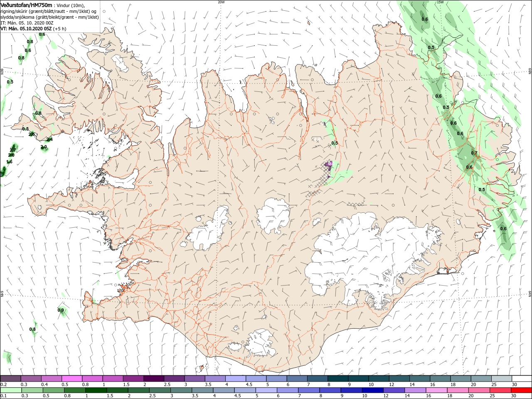This screenshot has width=532, height=399.
Task: Click the rain legend swatch between 4 and 4.5
Action: click(x=224, y=390)
